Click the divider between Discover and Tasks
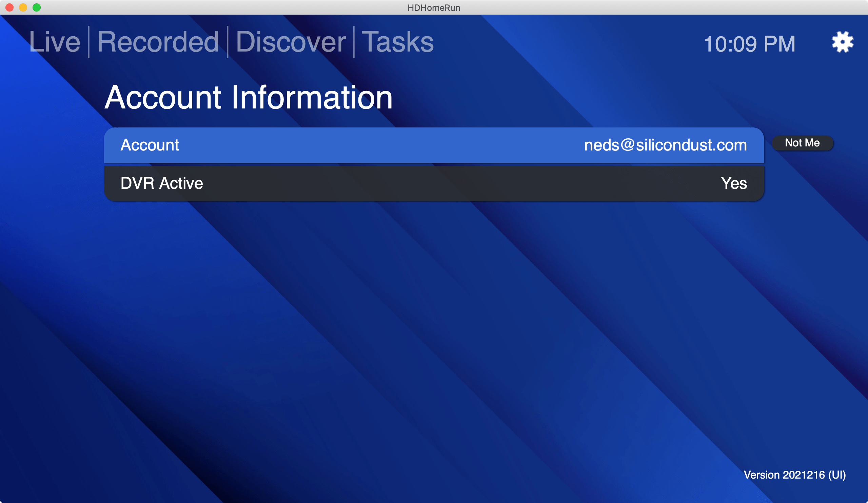 click(354, 42)
